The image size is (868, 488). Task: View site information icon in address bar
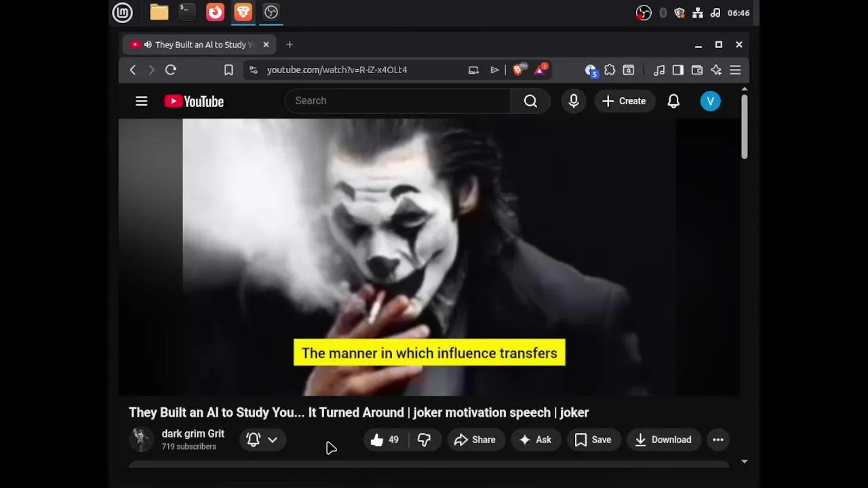click(253, 70)
